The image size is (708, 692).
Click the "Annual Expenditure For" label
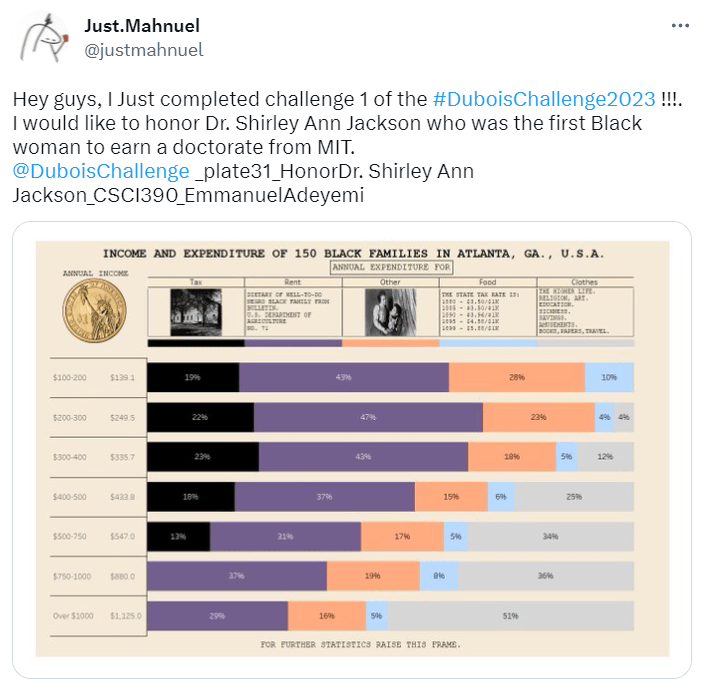coord(391,267)
